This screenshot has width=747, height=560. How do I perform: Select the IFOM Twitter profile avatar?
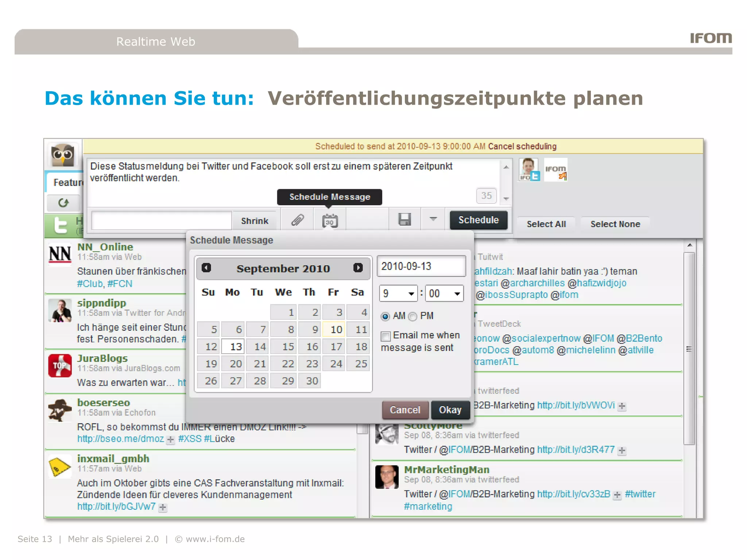(x=529, y=170)
